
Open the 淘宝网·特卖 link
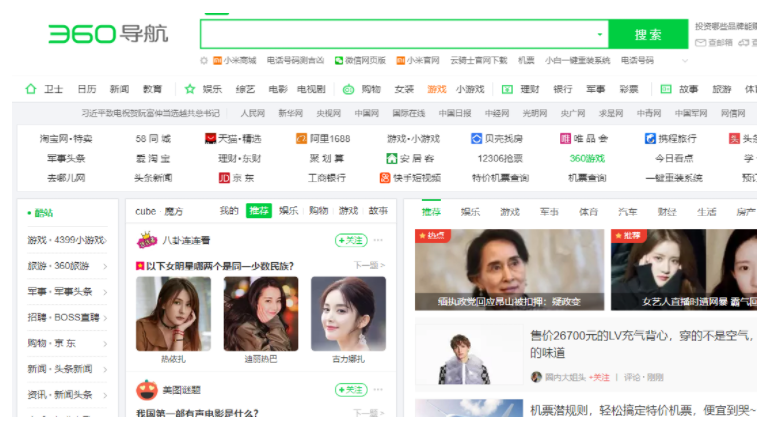66,139
